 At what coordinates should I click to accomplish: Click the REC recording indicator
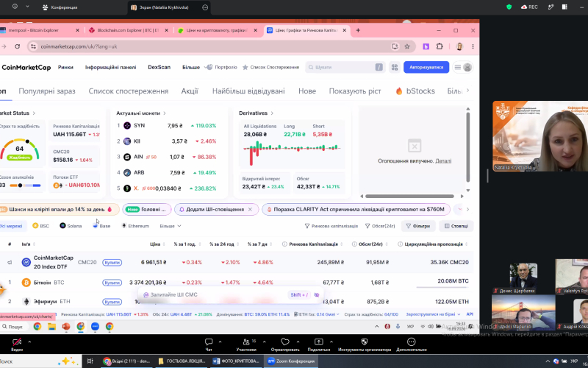pyautogui.click(x=529, y=7)
